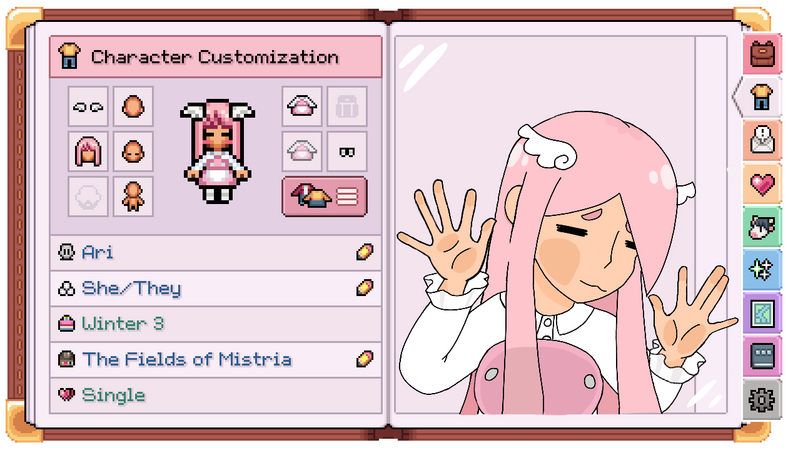Open the mail letter tab
This screenshot has width=788, height=450.
click(762, 140)
